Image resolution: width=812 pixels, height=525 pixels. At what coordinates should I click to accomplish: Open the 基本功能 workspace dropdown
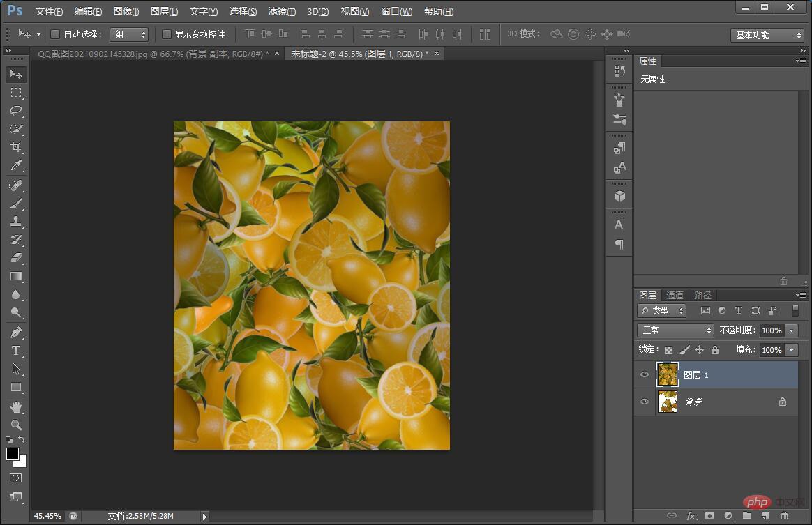tap(768, 35)
